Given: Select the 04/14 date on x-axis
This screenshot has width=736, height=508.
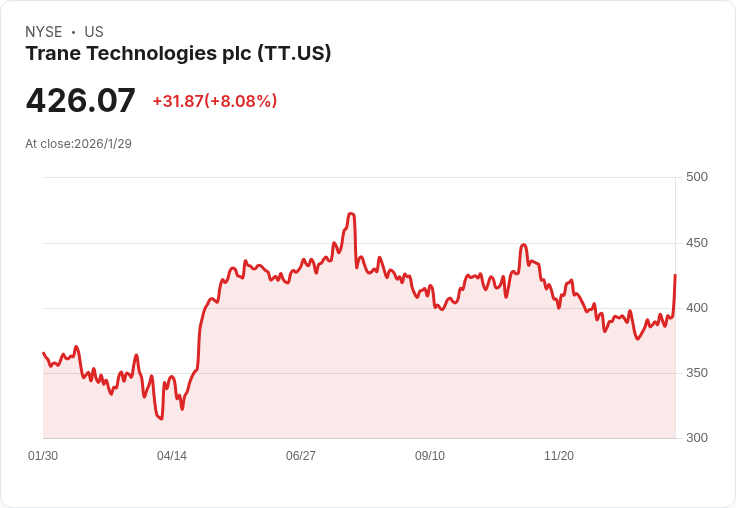Looking at the screenshot, I should coord(172,456).
